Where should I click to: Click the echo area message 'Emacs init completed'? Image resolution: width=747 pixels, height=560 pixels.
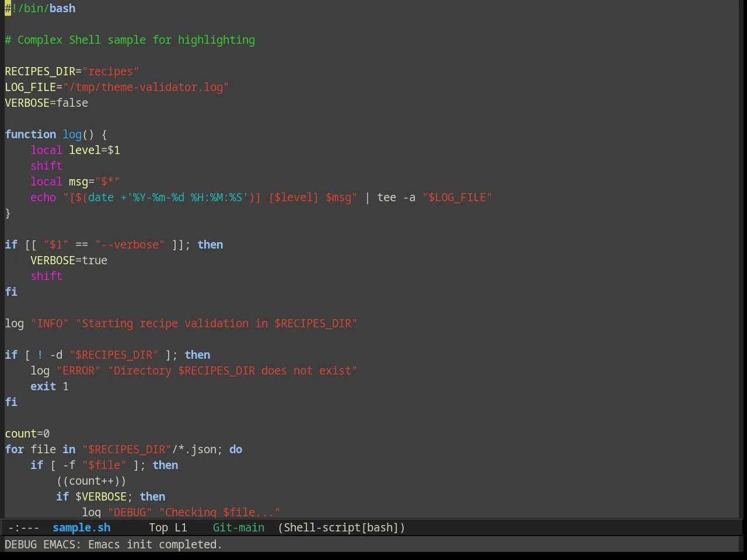click(155, 544)
